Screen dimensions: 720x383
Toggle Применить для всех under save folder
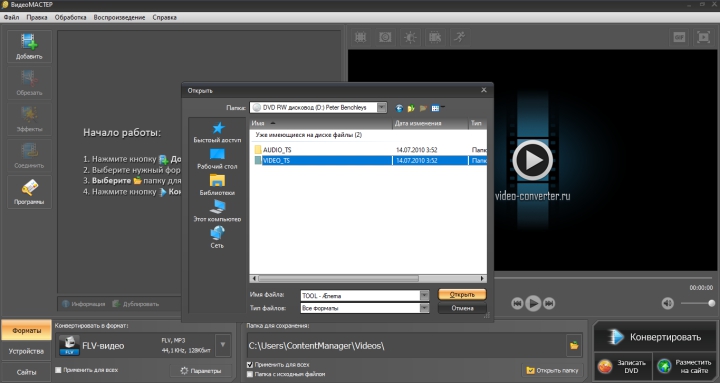[250, 365]
